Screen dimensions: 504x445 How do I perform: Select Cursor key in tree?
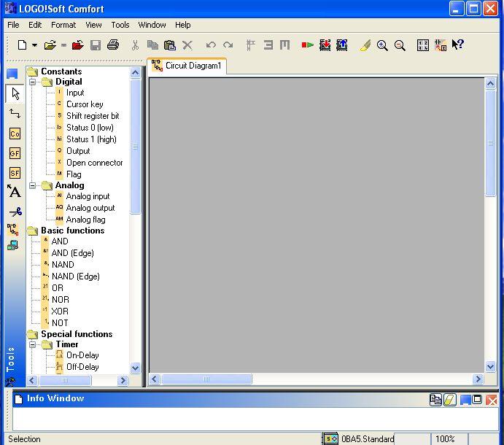tap(85, 104)
